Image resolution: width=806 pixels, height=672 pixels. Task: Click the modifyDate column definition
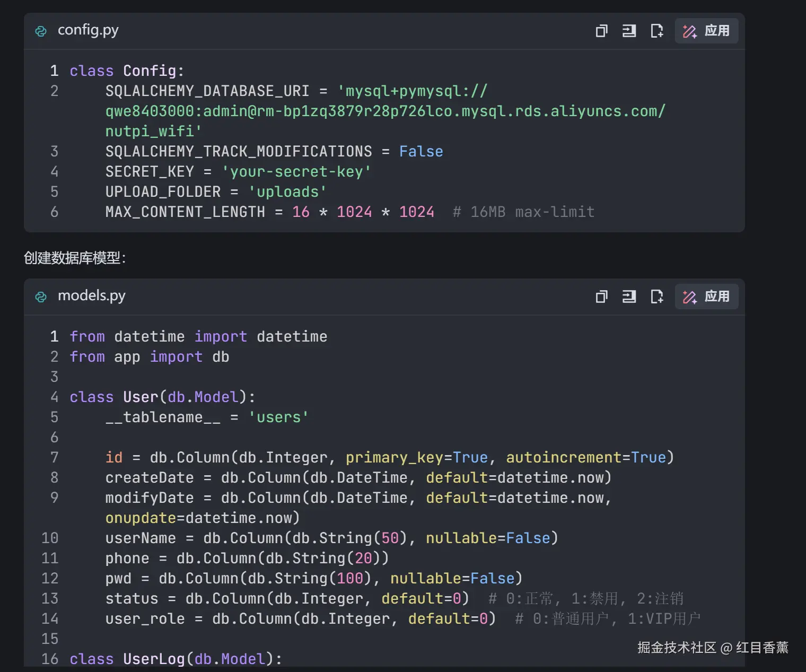pyautogui.click(x=358, y=498)
